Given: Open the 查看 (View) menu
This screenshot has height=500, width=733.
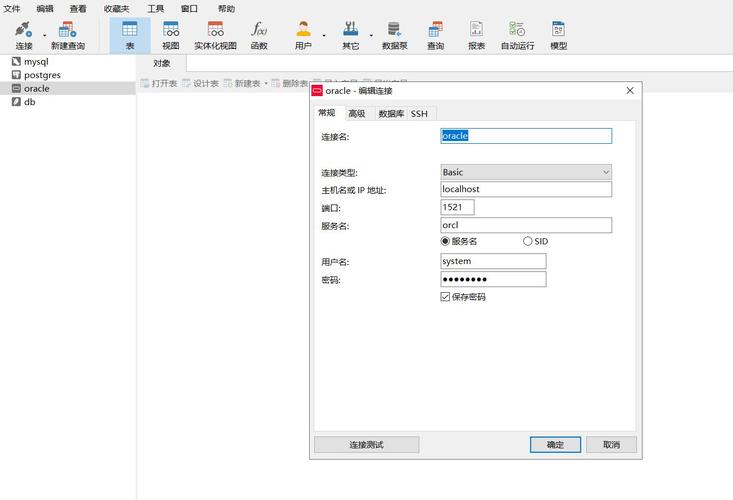Looking at the screenshot, I should click(x=78, y=8).
